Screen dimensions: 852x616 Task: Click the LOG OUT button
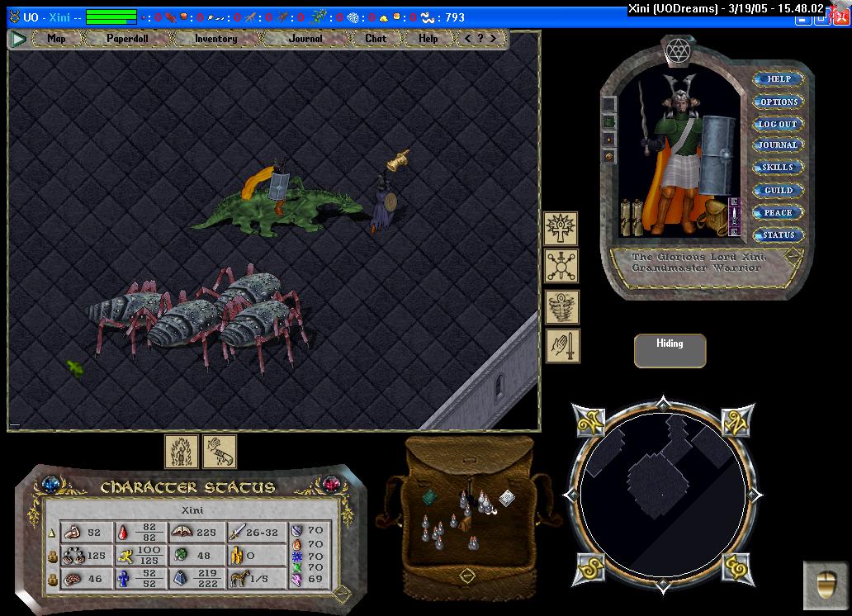coord(778,124)
